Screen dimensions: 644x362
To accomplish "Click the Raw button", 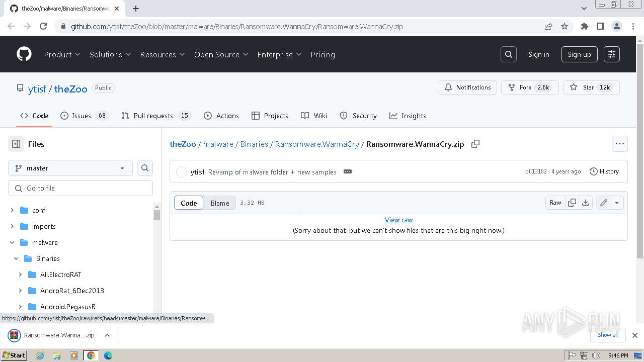I will [555, 203].
